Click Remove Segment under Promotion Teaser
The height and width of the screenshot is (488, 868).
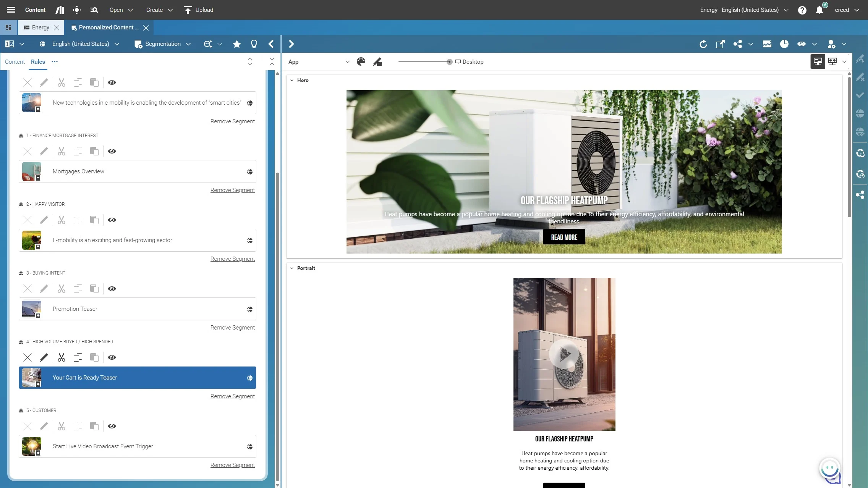pyautogui.click(x=232, y=328)
